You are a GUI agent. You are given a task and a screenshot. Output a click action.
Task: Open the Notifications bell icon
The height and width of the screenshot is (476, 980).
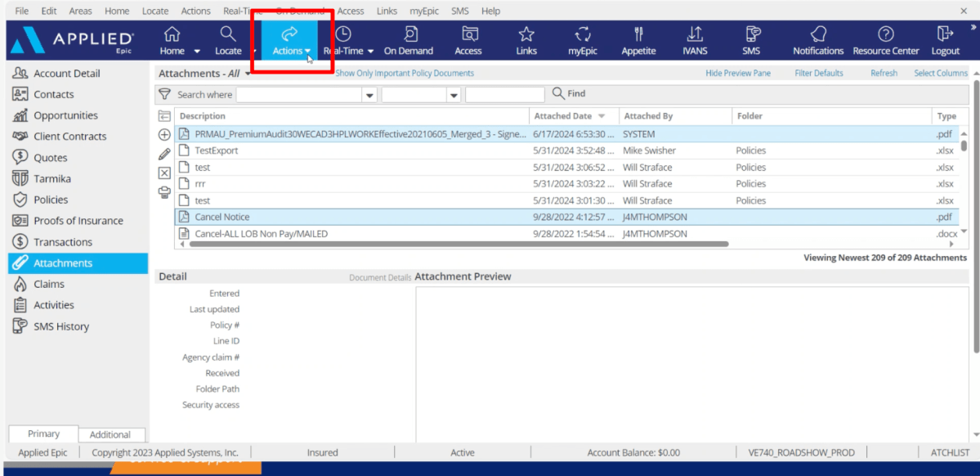818,34
